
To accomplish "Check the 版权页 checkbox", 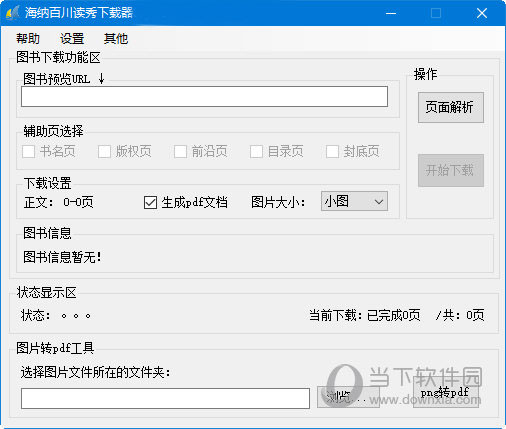I will pos(105,152).
